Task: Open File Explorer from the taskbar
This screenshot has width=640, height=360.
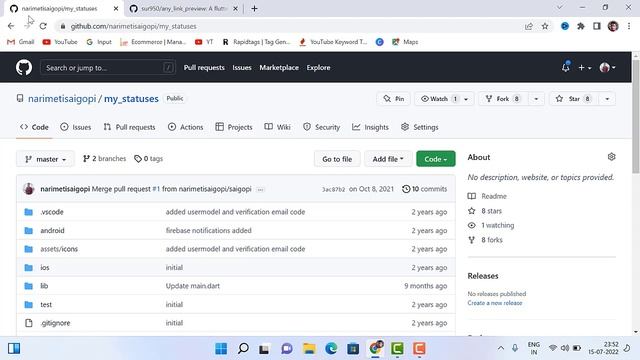Action: click(x=309, y=349)
